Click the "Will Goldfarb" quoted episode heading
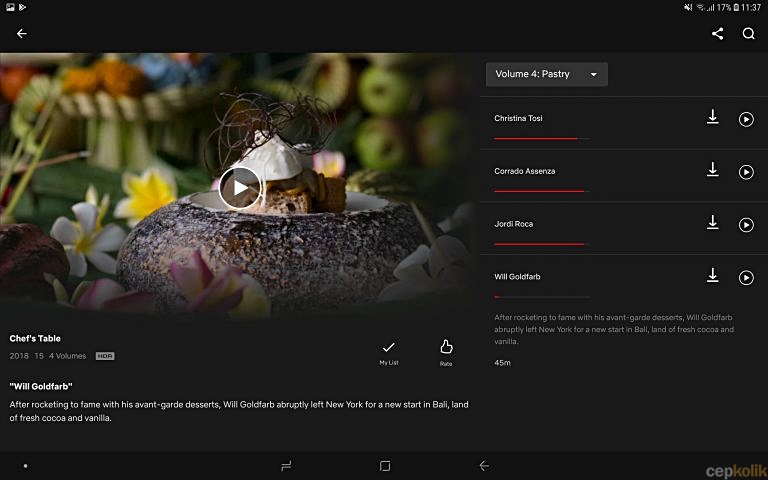Screen dimensions: 768x480 pyautogui.click(x=41, y=386)
